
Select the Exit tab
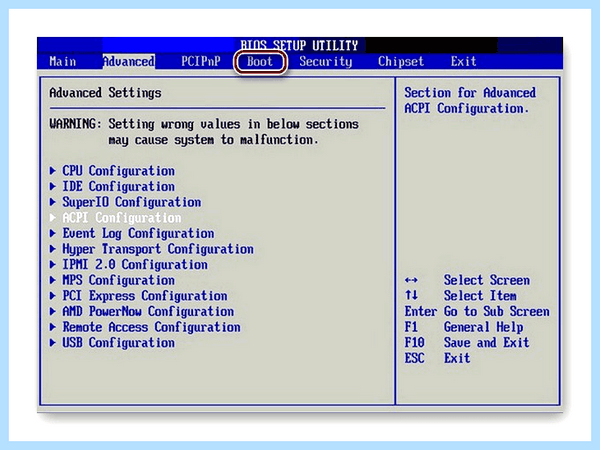tap(463, 62)
